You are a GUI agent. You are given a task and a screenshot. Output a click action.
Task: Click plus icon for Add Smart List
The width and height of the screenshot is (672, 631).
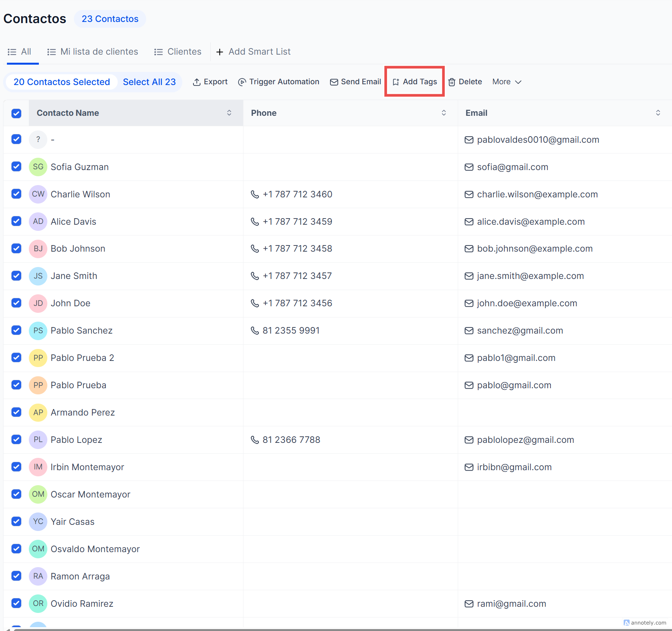tap(220, 52)
